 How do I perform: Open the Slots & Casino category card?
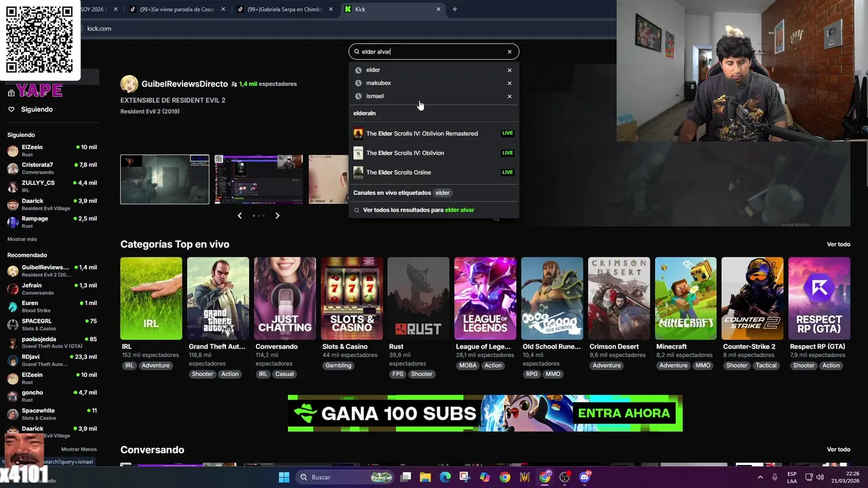pos(351,298)
